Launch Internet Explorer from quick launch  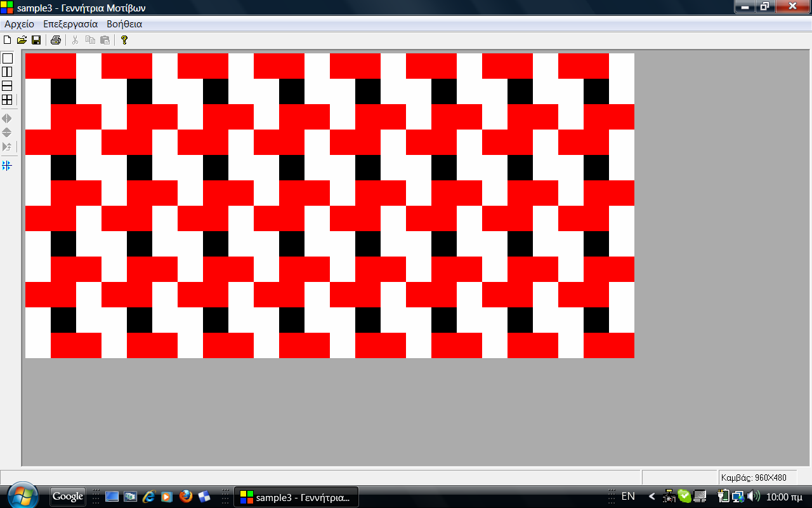click(149, 497)
